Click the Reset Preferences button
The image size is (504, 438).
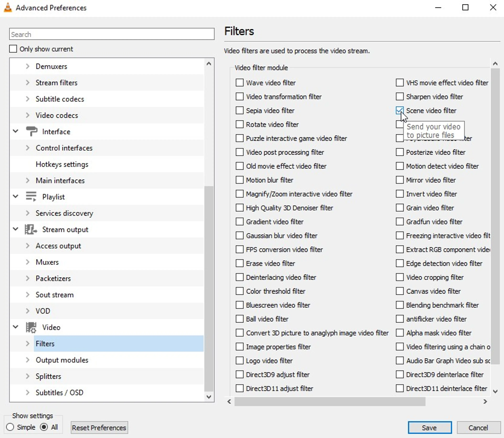pyautogui.click(x=99, y=428)
